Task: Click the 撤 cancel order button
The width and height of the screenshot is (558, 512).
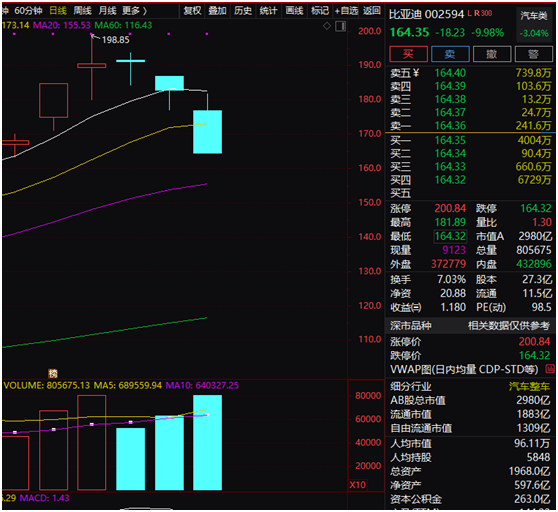Action: click(x=492, y=54)
